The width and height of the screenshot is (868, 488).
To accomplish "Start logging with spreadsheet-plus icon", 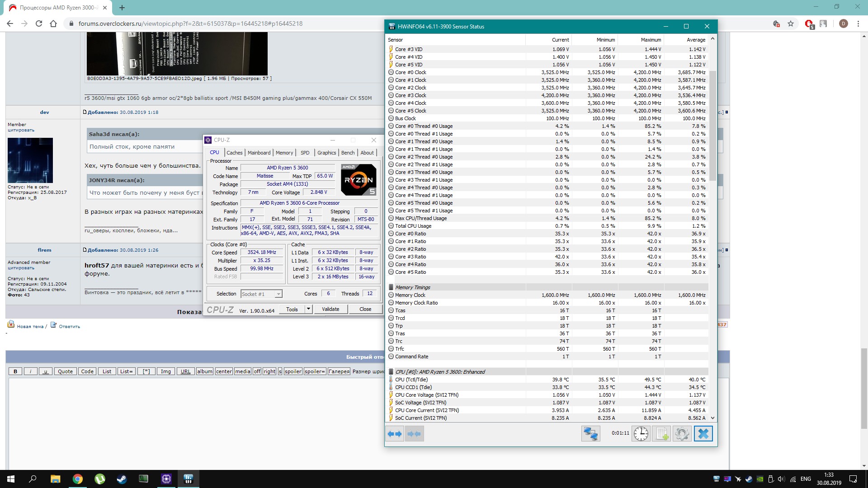I will point(661,434).
